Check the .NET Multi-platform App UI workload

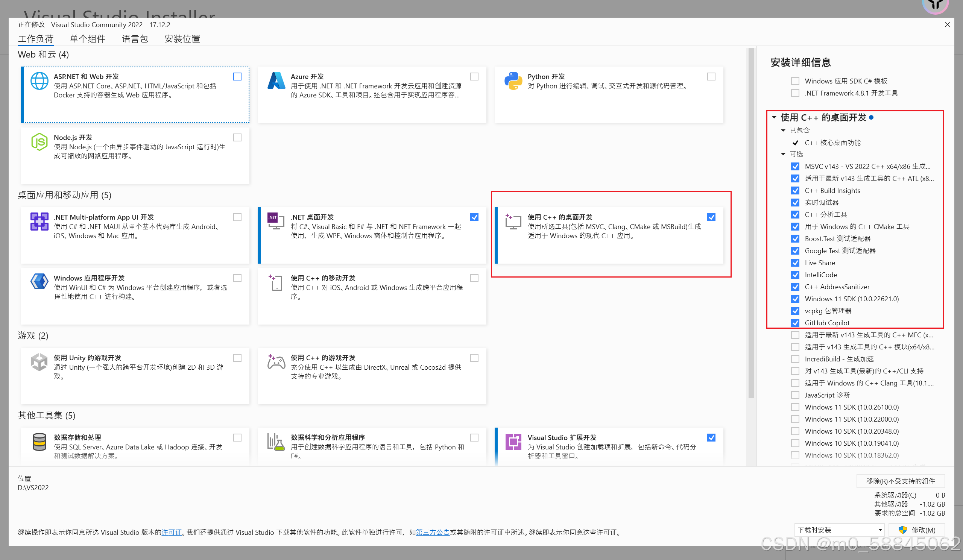tap(237, 217)
